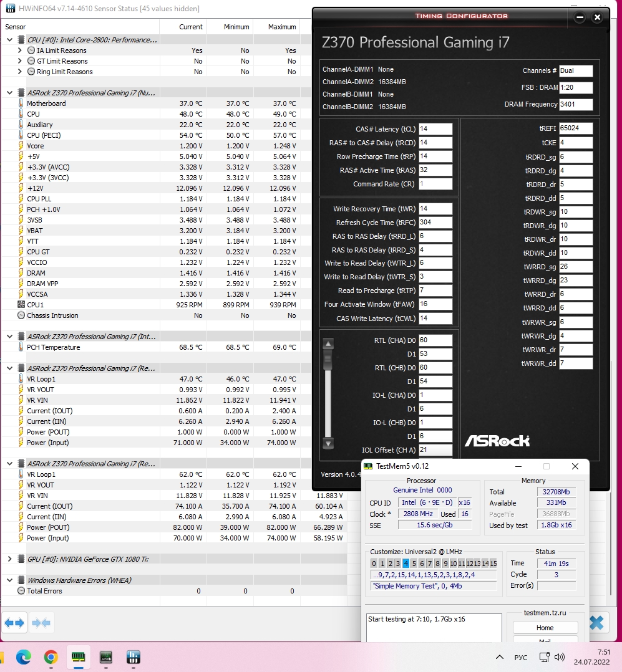622x672 pixels.
Task: Click the Home button in TestMem5
Action: [x=545, y=627]
